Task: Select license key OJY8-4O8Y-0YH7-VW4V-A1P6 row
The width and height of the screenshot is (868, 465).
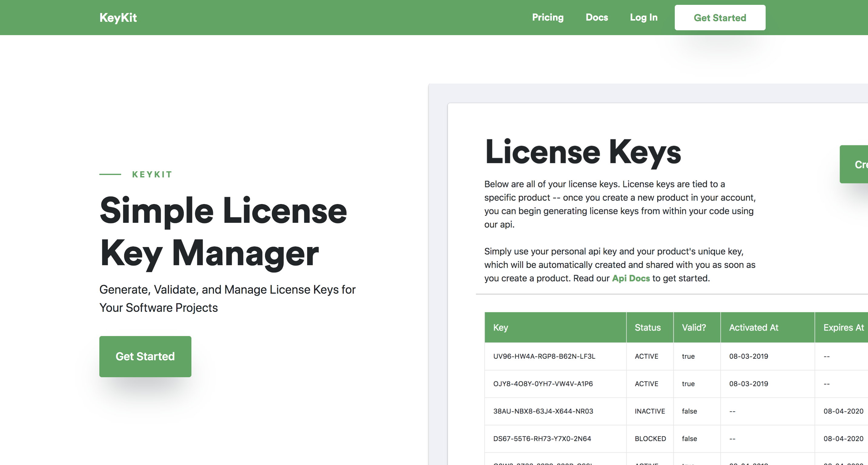Action: [676, 384]
